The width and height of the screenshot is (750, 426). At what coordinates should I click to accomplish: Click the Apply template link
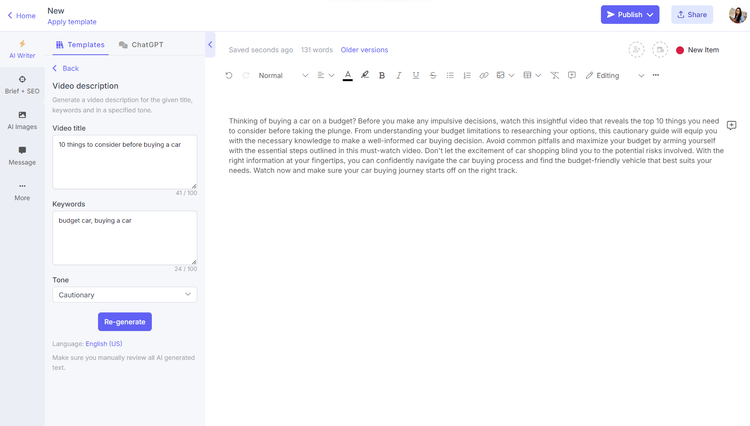(x=72, y=22)
